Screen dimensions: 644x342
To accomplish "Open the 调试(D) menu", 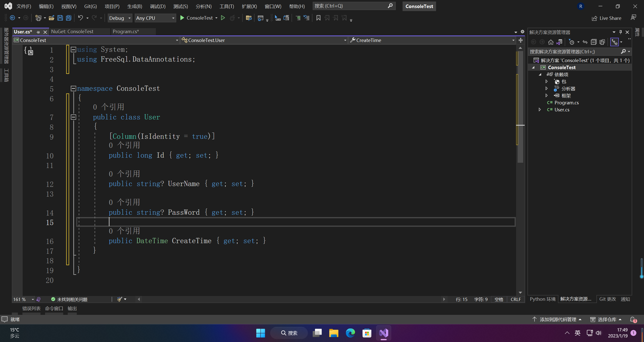I will (158, 6).
